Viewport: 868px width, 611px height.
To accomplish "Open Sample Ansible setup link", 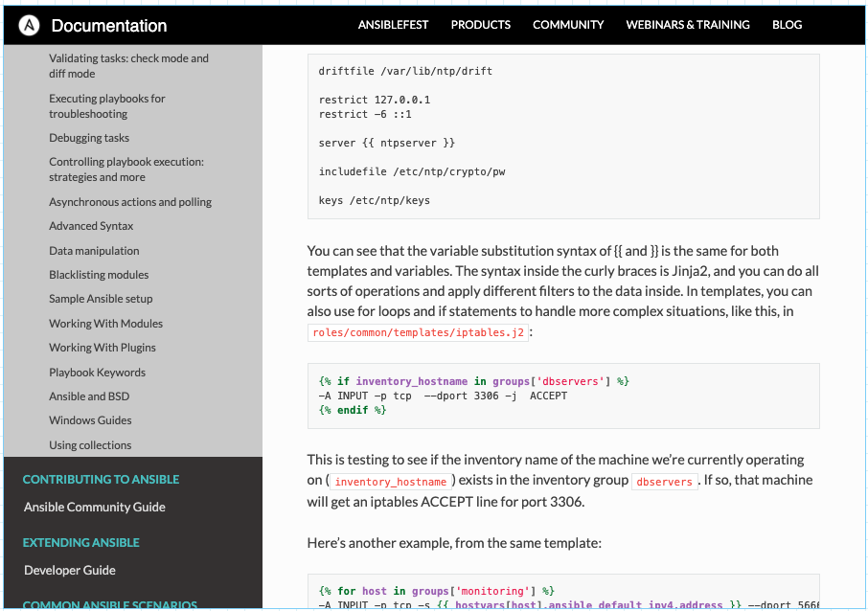I will (x=101, y=299).
